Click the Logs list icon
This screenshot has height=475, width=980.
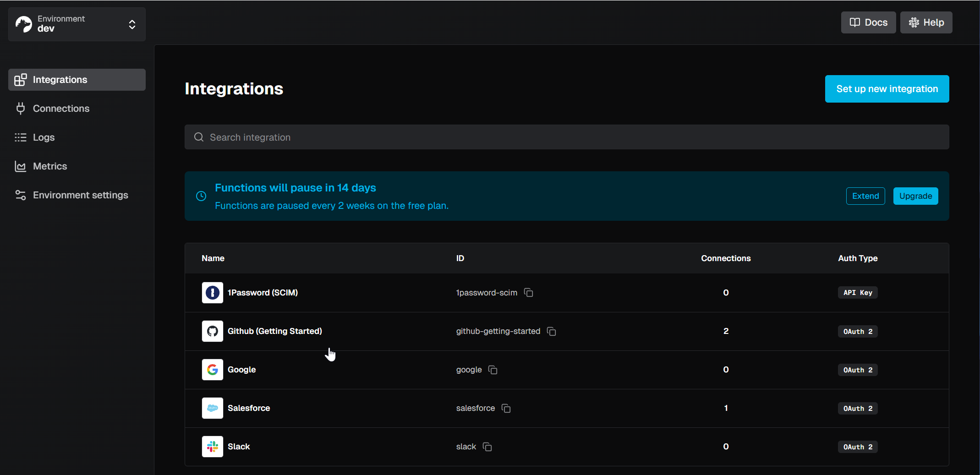[x=21, y=137]
